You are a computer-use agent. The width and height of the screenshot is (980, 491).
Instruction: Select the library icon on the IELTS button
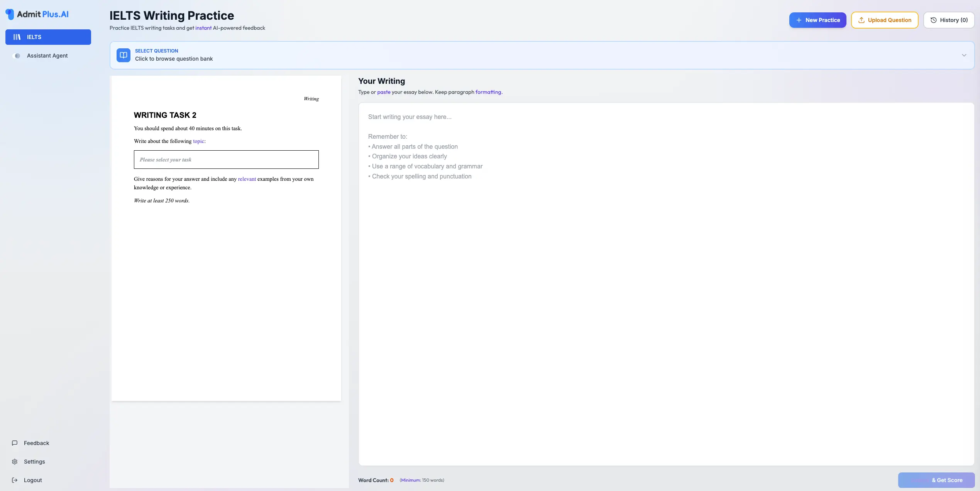pos(17,37)
